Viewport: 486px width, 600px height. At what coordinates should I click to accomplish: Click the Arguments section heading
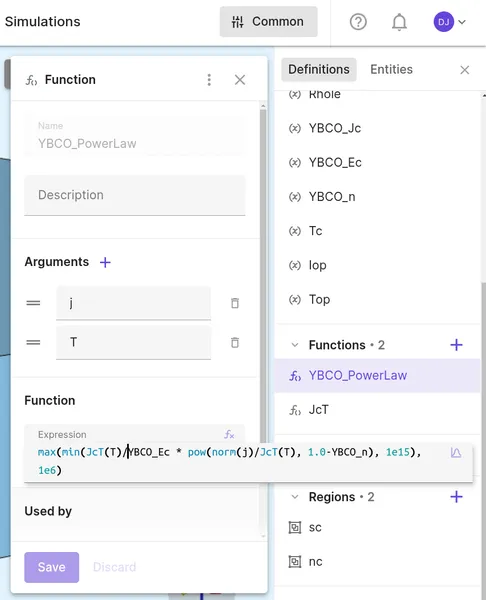click(57, 262)
